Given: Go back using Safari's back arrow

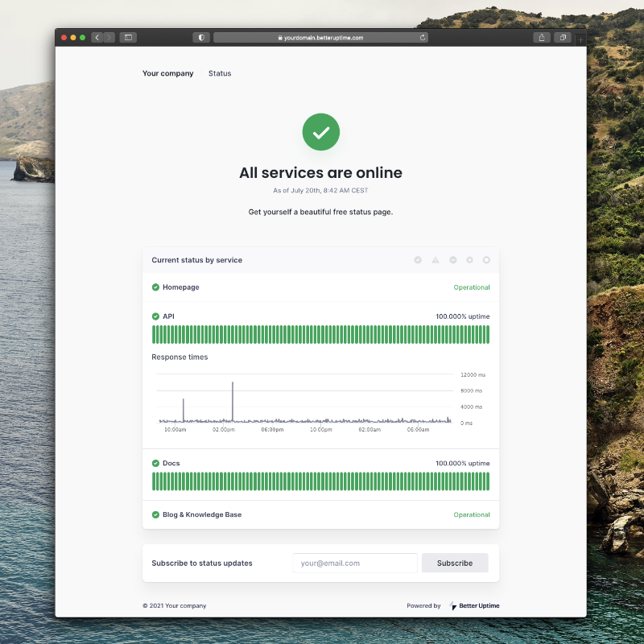Looking at the screenshot, I should [97, 37].
